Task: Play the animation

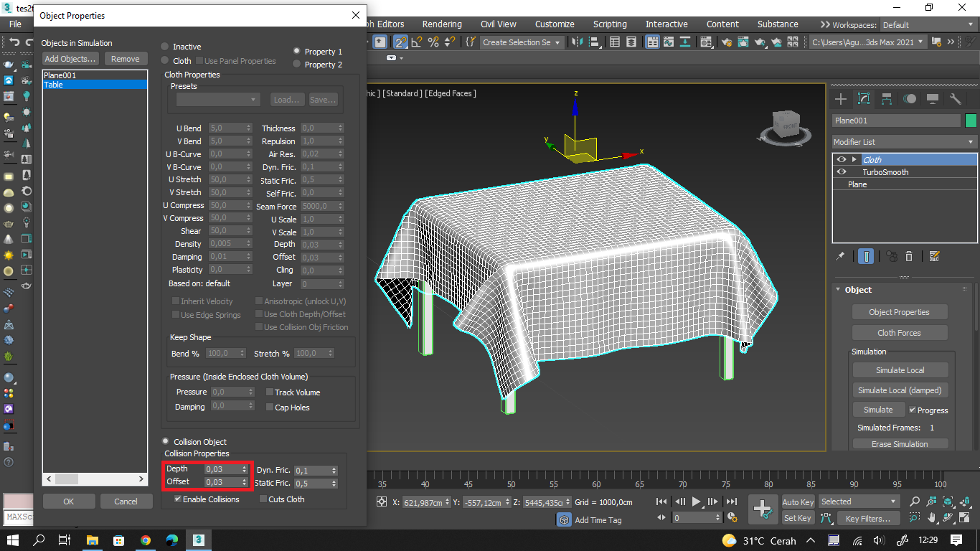Action: (697, 501)
